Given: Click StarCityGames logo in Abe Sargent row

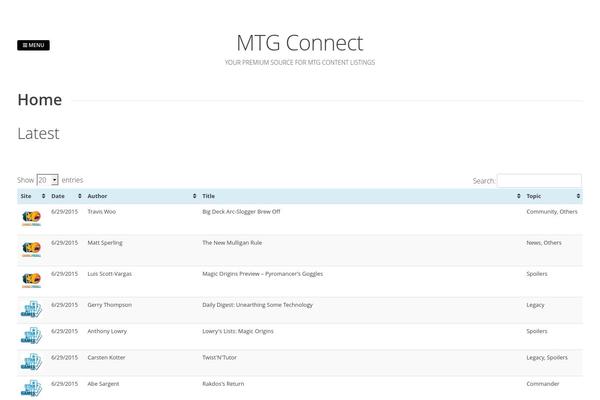Looking at the screenshot, I should click(31, 388).
